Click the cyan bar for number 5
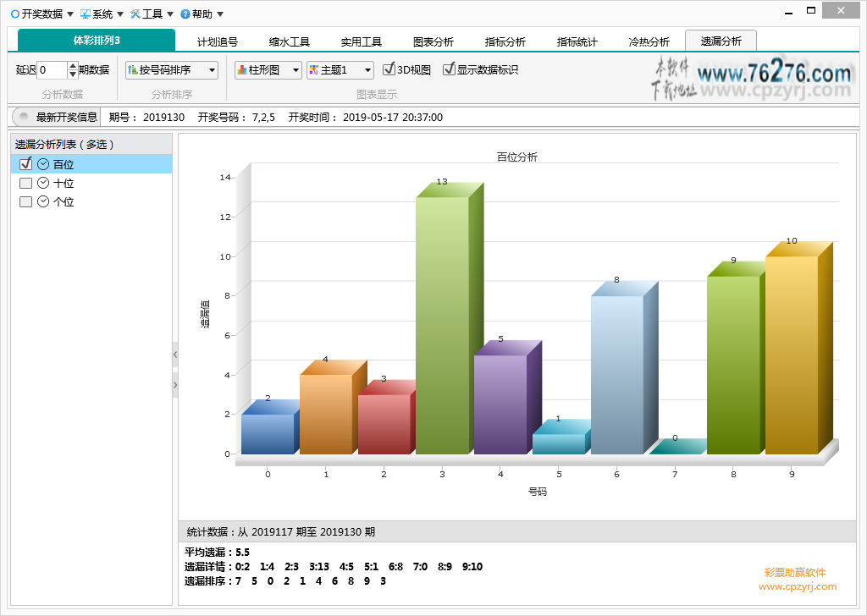The width and height of the screenshot is (867, 616). point(559,444)
